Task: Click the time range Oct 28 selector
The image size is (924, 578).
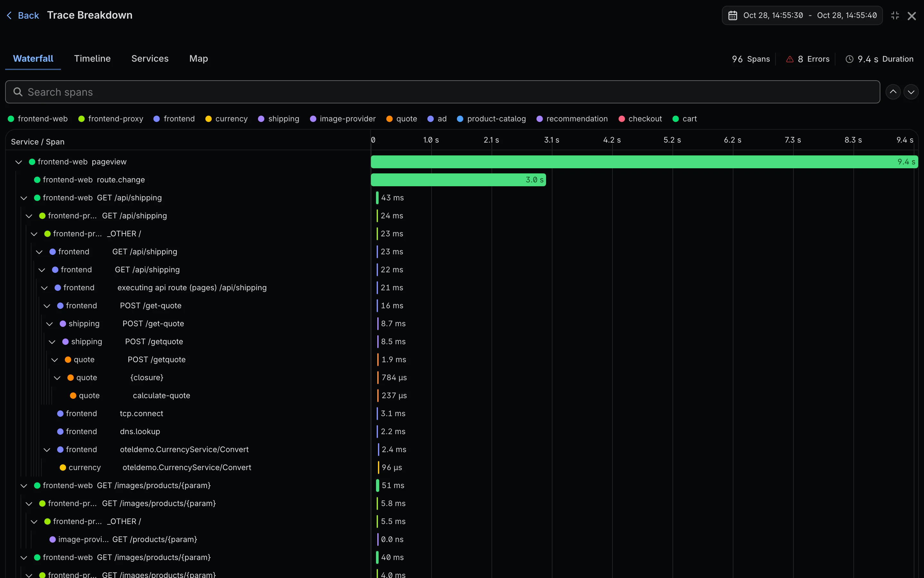Action: pos(802,15)
